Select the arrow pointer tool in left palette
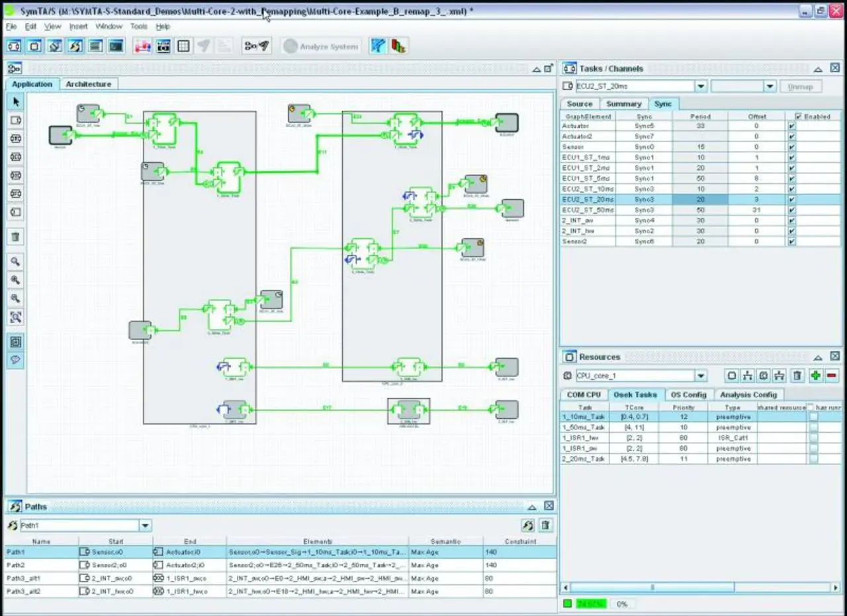847x616 pixels. [16, 101]
